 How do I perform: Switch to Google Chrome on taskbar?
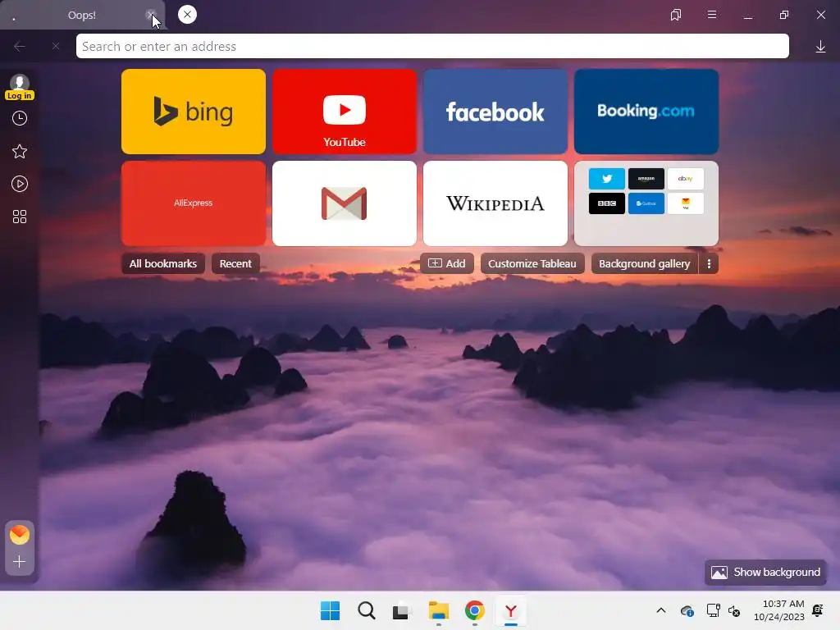(x=475, y=610)
